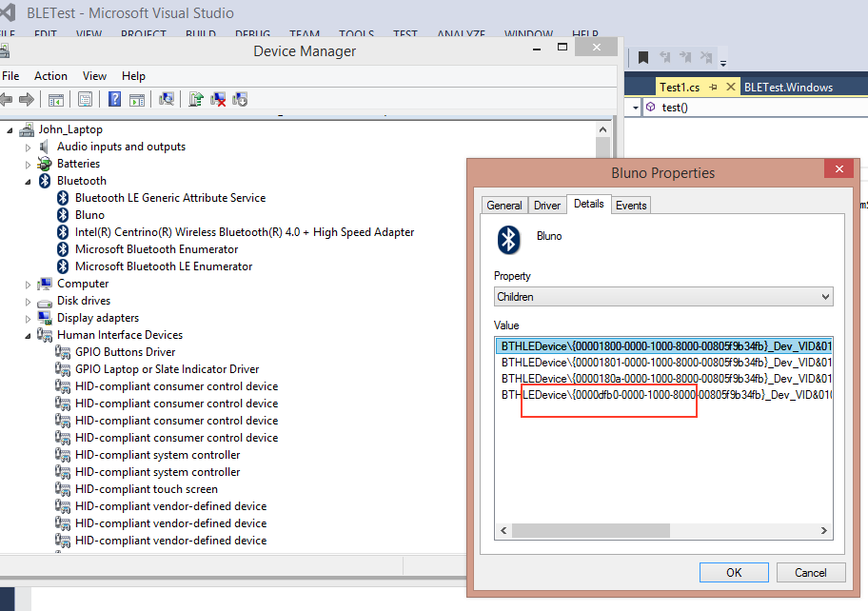This screenshot has height=611, width=868.
Task: Click the Show/Hide console tree icon
Action: point(56,100)
